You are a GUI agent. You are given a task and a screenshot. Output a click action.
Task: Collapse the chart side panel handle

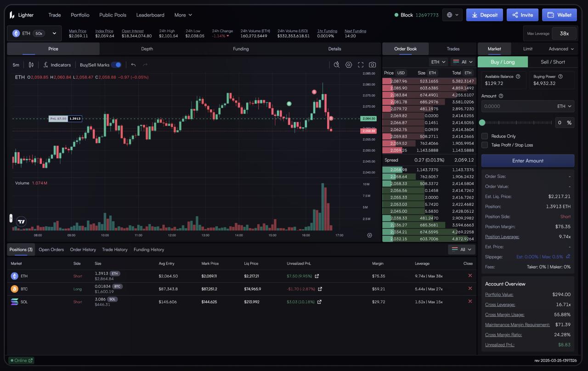tap(11, 218)
